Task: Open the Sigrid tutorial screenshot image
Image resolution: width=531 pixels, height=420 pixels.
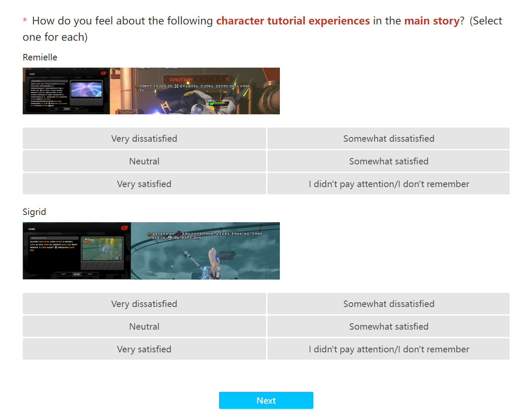Action: click(151, 251)
